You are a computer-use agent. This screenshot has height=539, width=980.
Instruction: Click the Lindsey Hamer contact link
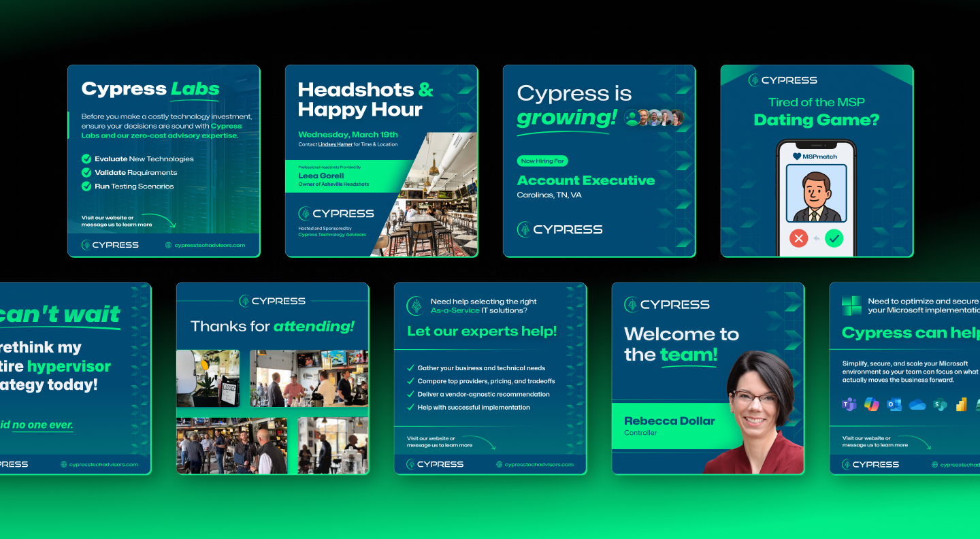(336, 144)
